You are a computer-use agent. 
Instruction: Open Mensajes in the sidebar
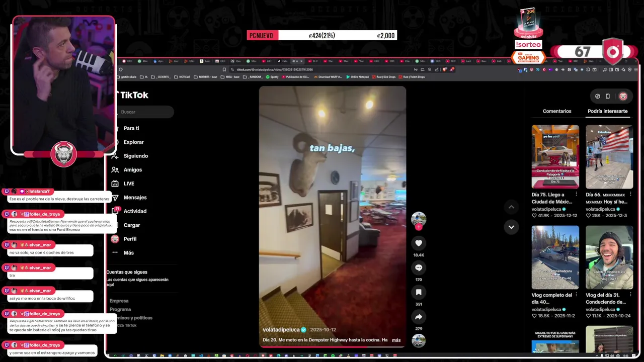(x=135, y=198)
